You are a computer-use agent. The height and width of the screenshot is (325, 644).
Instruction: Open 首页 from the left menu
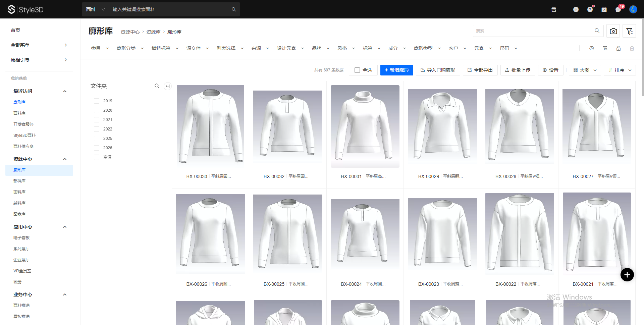point(15,30)
